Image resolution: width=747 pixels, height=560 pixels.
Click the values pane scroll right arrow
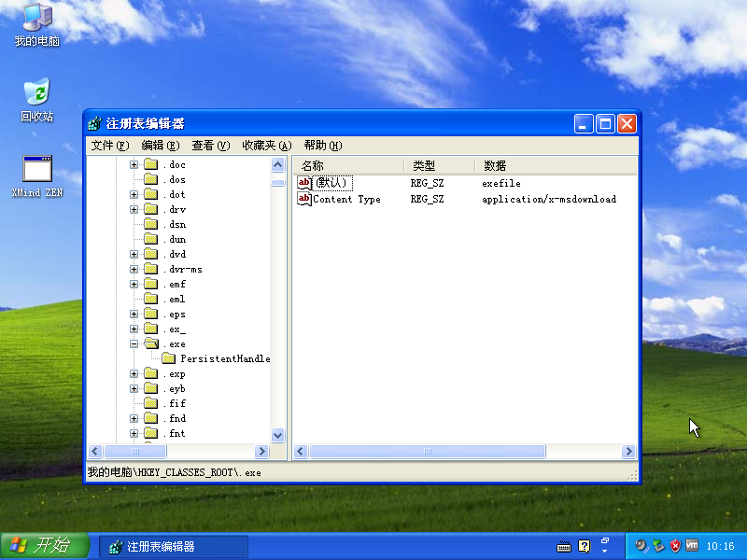pyautogui.click(x=628, y=451)
